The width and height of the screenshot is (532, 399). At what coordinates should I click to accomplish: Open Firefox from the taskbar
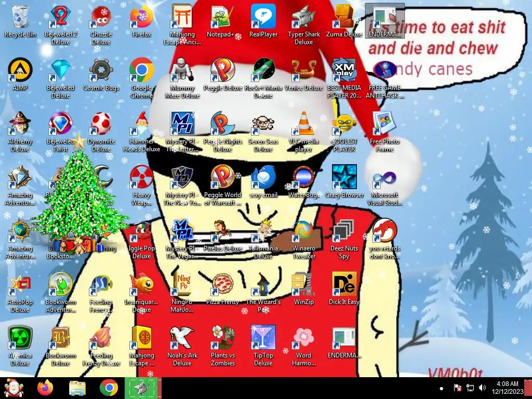45,388
